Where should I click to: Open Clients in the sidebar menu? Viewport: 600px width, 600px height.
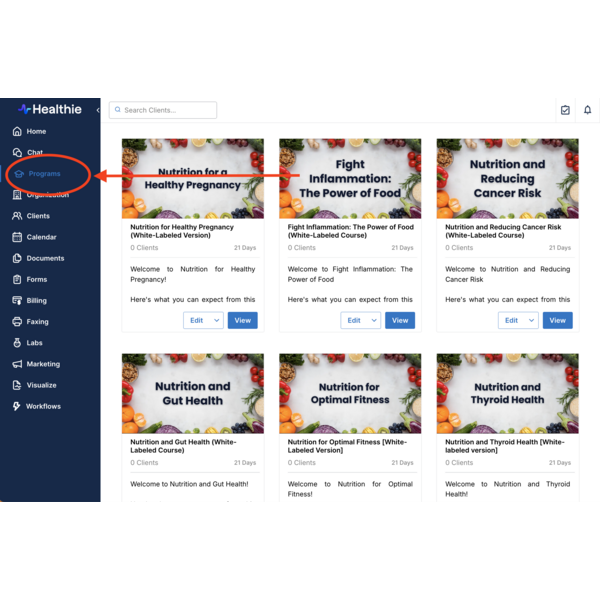[x=38, y=216]
